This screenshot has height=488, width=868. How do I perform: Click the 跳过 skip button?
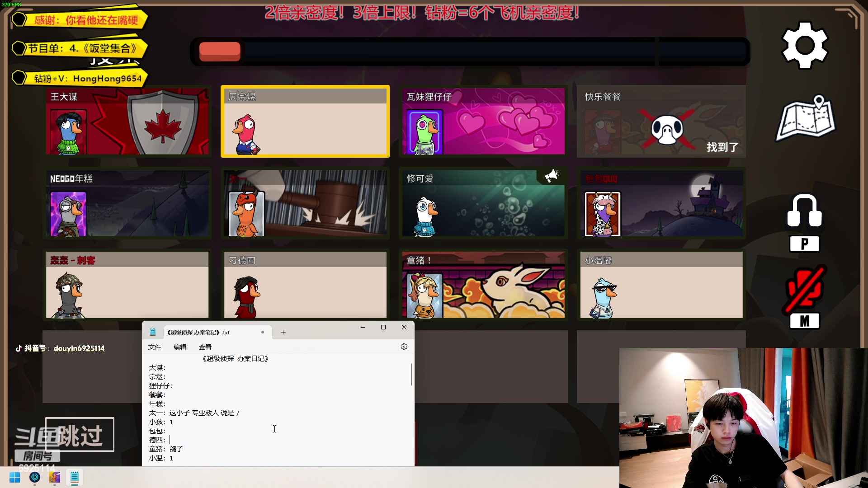point(80,435)
